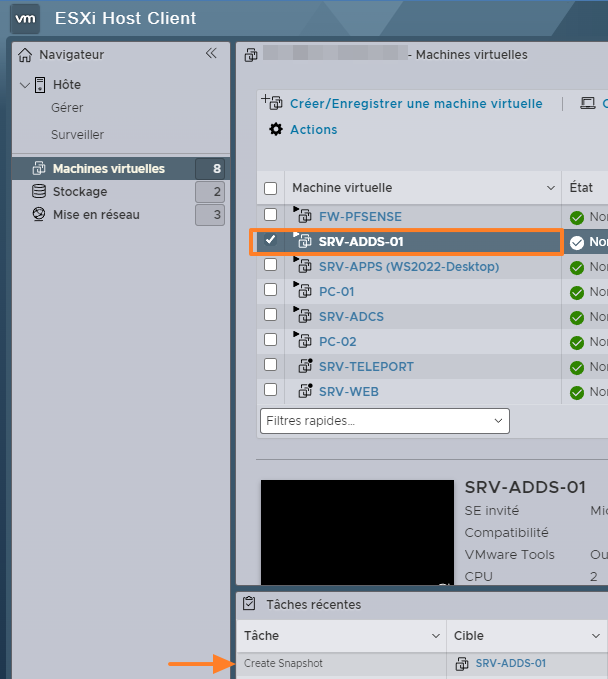The height and width of the screenshot is (679, 608).
Task: Uncheck the SRV-ADDS-01 checkbox
Action: (x=271, y=239)
